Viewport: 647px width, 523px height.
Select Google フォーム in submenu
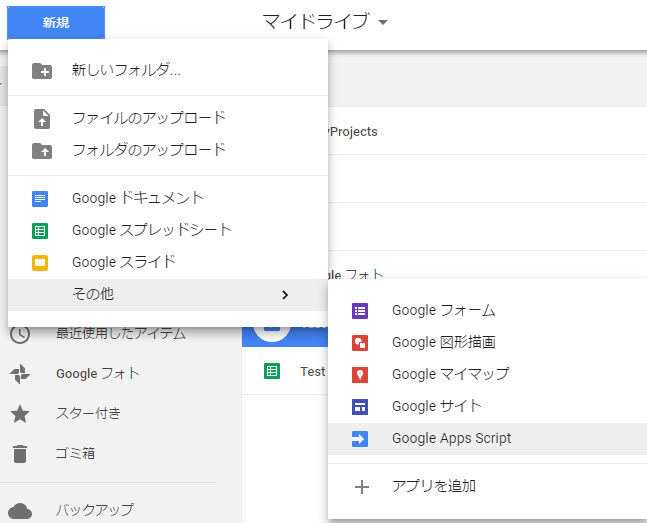pos(487,310)
